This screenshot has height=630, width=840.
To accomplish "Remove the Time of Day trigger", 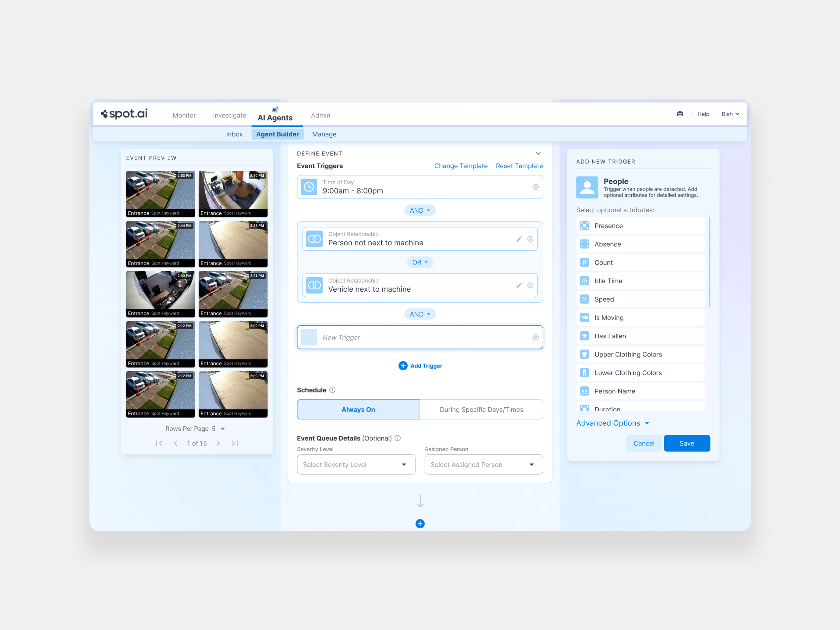I will 536,187.
